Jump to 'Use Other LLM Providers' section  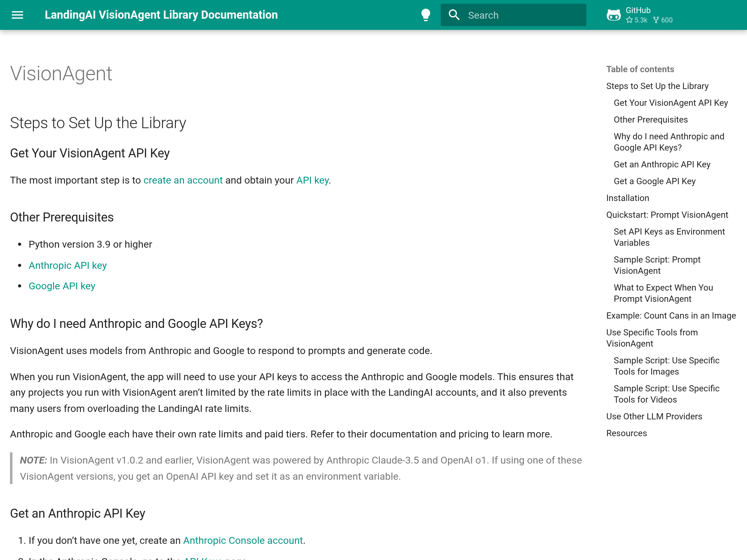654,417
